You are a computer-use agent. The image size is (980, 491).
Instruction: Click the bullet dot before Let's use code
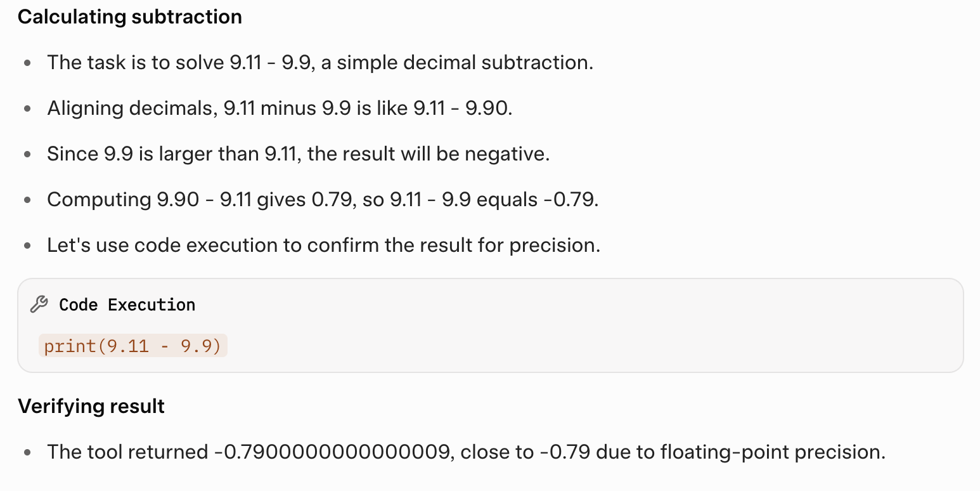click(x=27, y=246)
